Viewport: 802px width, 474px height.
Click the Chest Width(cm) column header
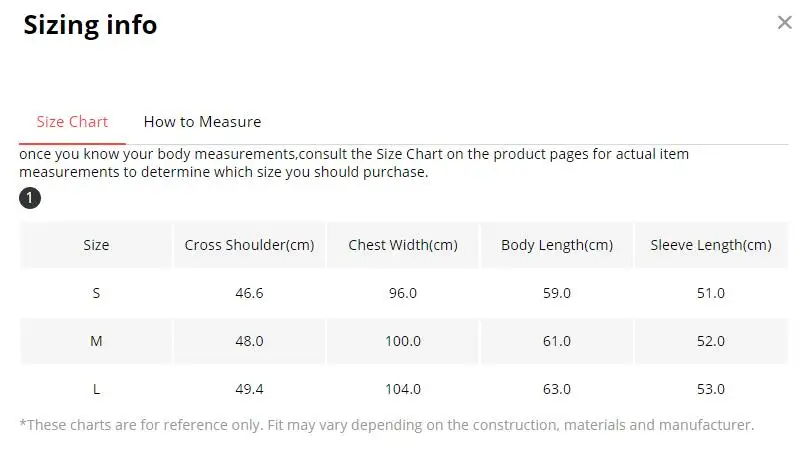coord(403,245)
